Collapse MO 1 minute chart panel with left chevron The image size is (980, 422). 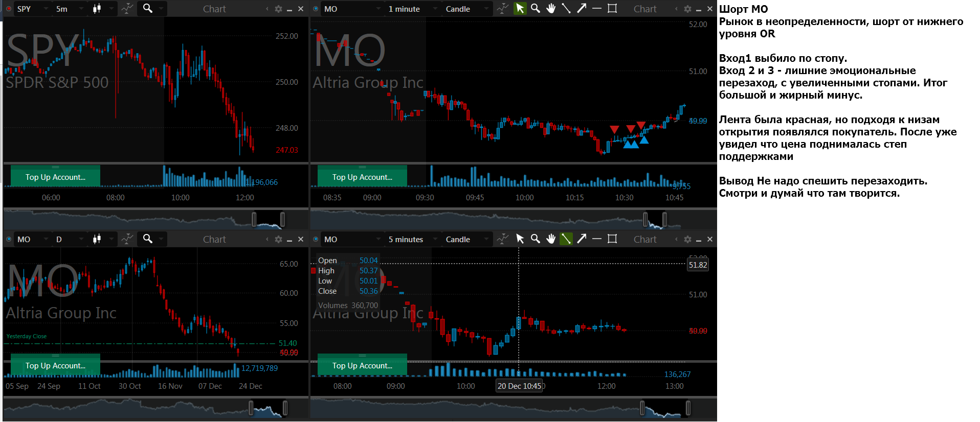(x=676, y=9)
